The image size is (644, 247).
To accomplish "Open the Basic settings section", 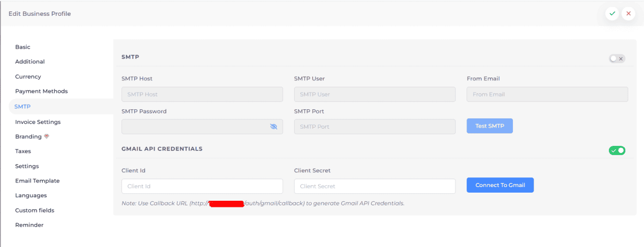I will (x=23, y=47).
